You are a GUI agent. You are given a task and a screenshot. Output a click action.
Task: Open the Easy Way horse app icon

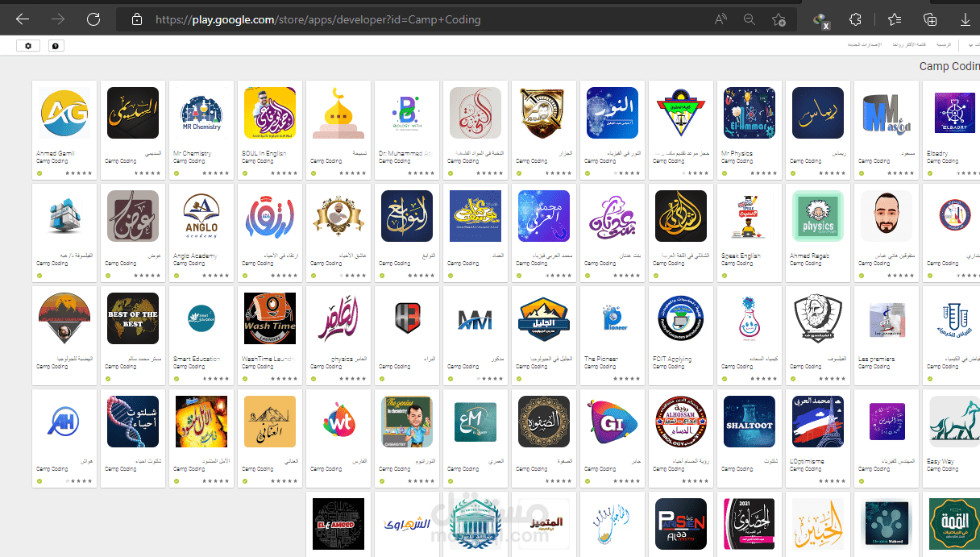955,422
